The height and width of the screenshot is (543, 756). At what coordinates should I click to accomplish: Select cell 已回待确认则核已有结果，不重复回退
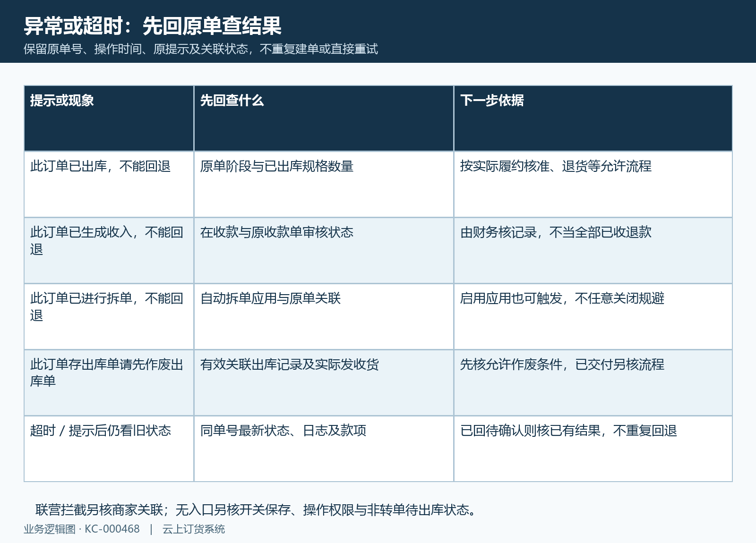tap(593, 449)
